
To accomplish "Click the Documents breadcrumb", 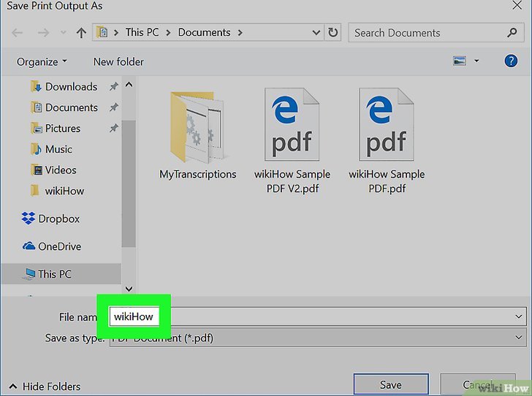I will 205,33.
